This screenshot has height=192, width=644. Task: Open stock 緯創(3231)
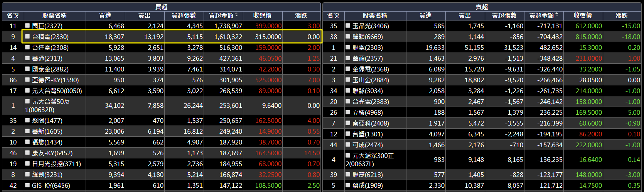click(47, 175)
